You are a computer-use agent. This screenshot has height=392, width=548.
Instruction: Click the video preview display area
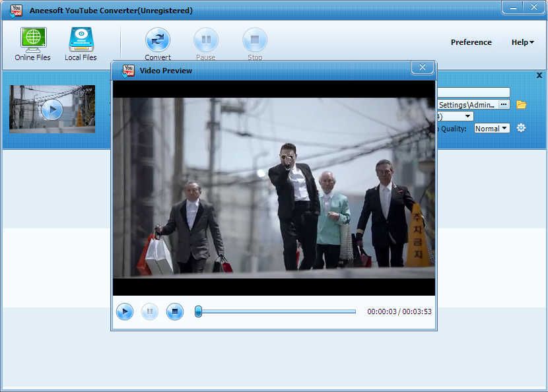pyautogui.click(x=274, y=188)
